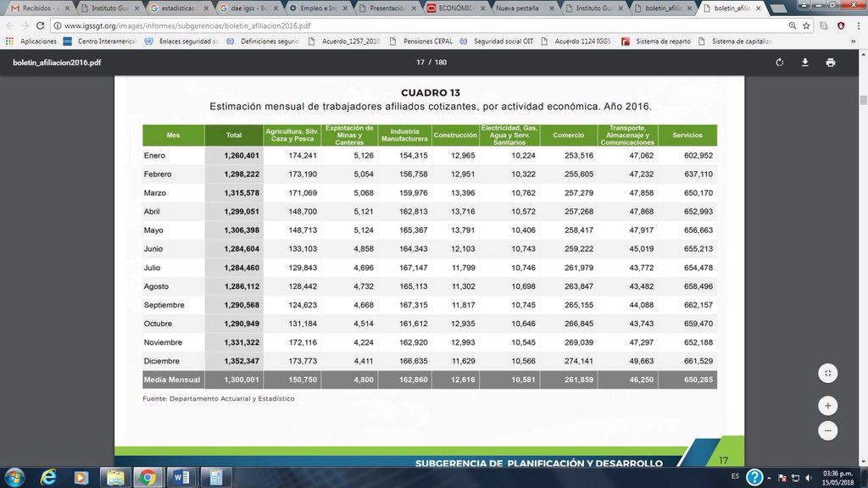The width and height of the screenshot is (868, 488).
Task: Open Chrome's three-dot menu
Action: [858, 25]
